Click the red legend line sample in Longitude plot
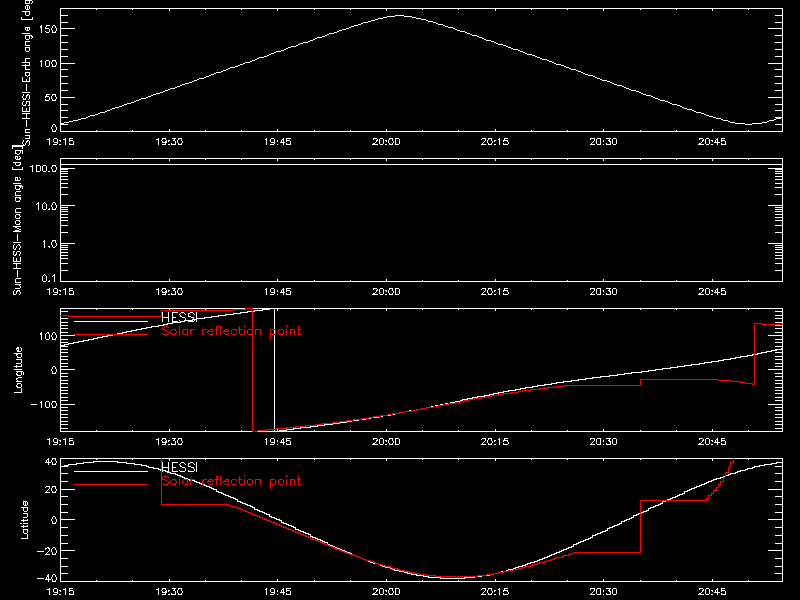Image resolution: width=800 pixels, height=600 pixels. (111, 335)
